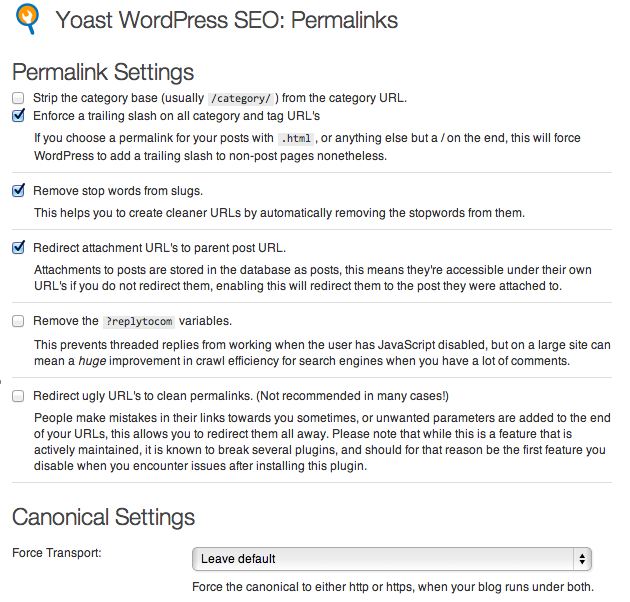Image resolution: width=630 pixels, height=602 pixels.
Task: Disable Remove stop words from slugs
Action: [x=18, y=190]
